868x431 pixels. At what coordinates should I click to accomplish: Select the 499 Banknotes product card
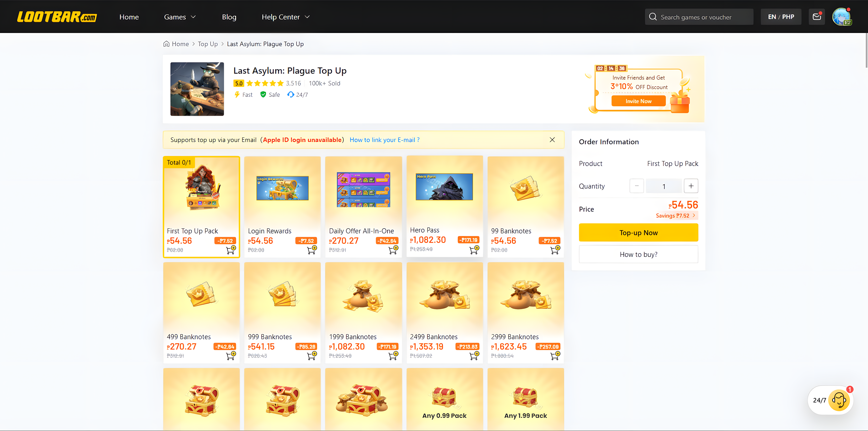[x=202, y=313]
